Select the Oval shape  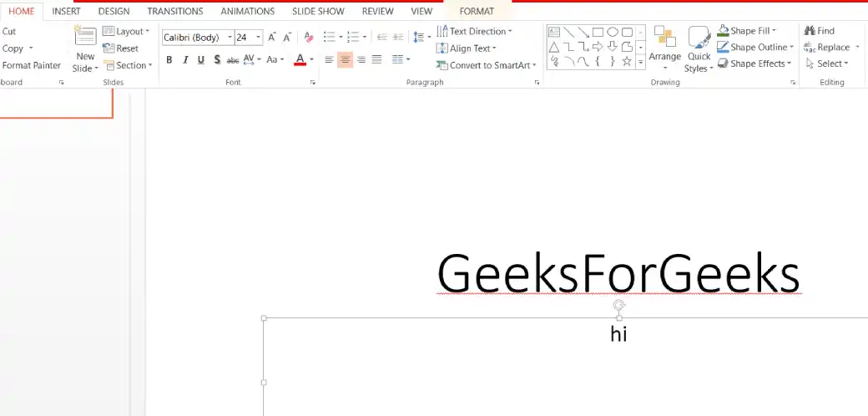pyautogui.click(x=613, y=32)
